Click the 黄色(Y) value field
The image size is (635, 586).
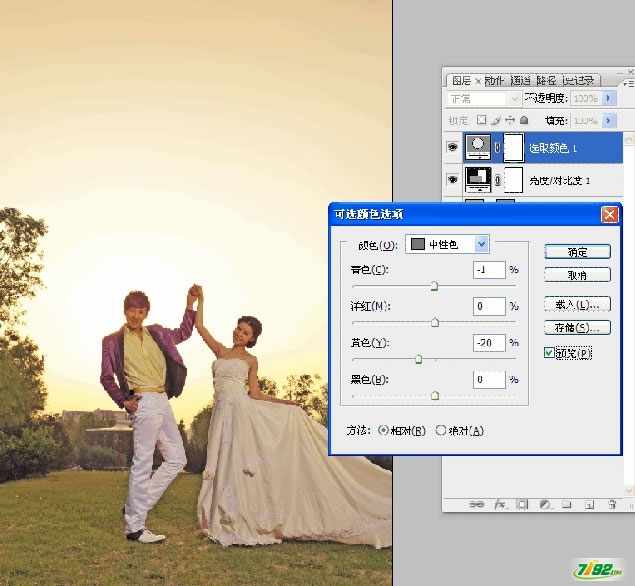489,343
